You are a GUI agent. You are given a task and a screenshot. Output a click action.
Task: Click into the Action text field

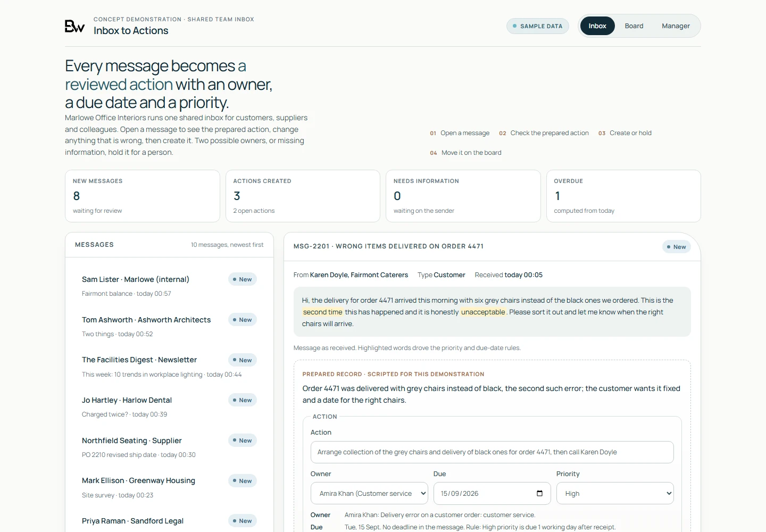click(x=492, y=452)
